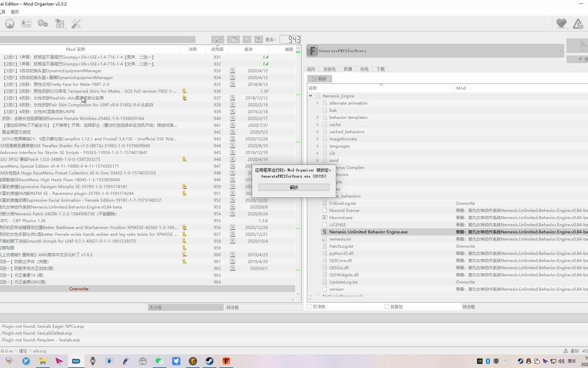Click the globe install-from-Nexus toolbar icon
The image size is (588, 368).
pos(10,24)
